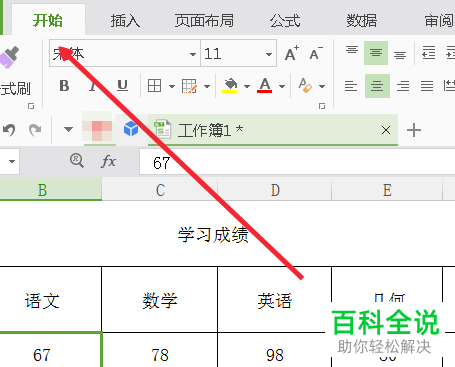
Task: Select column B header
Action: [x=51, y=190]
